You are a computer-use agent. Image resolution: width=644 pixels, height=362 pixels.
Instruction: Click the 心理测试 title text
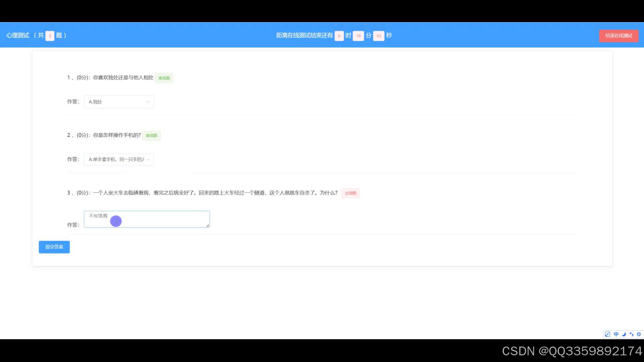pos(18,36)
